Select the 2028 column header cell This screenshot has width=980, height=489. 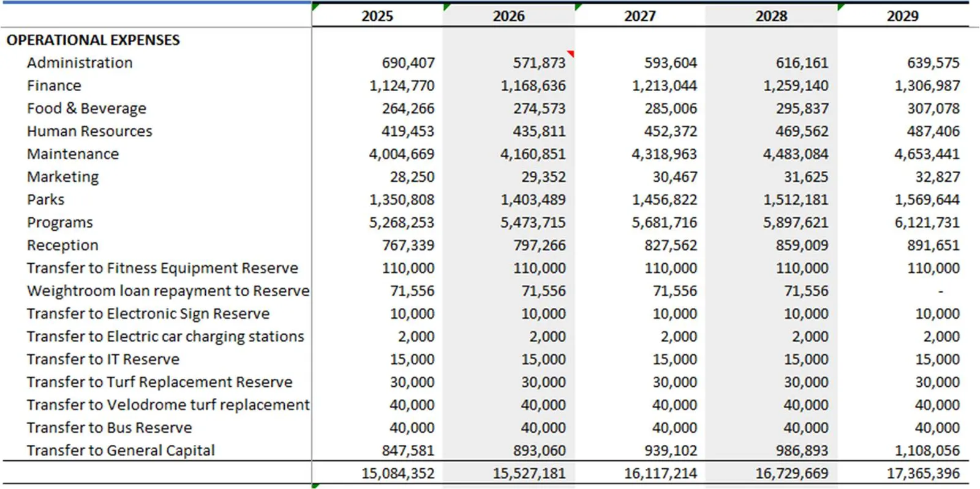(x=771, y=16)
